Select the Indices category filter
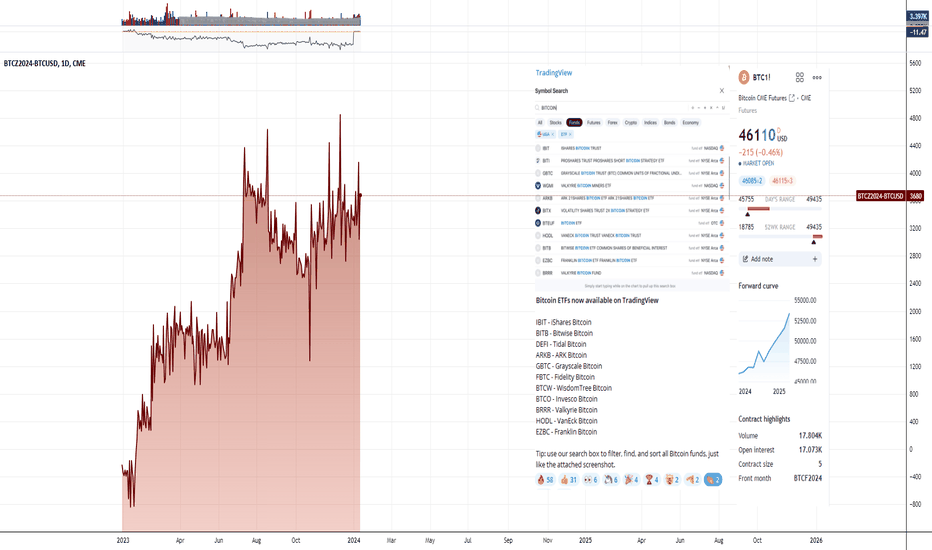This screenshot has width=932, height=550. click(x=650, y=122)
